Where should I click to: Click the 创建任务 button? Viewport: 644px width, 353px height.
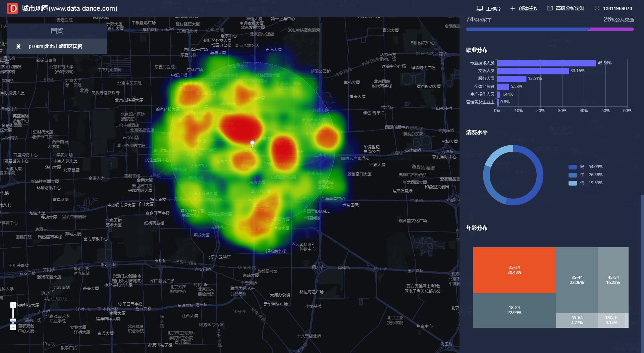tap(524, 8)
